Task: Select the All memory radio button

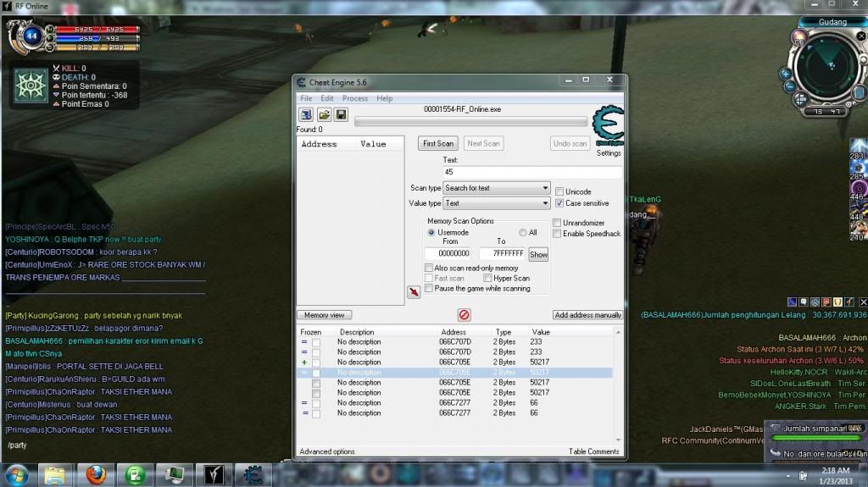Action: tap(522, 232)
